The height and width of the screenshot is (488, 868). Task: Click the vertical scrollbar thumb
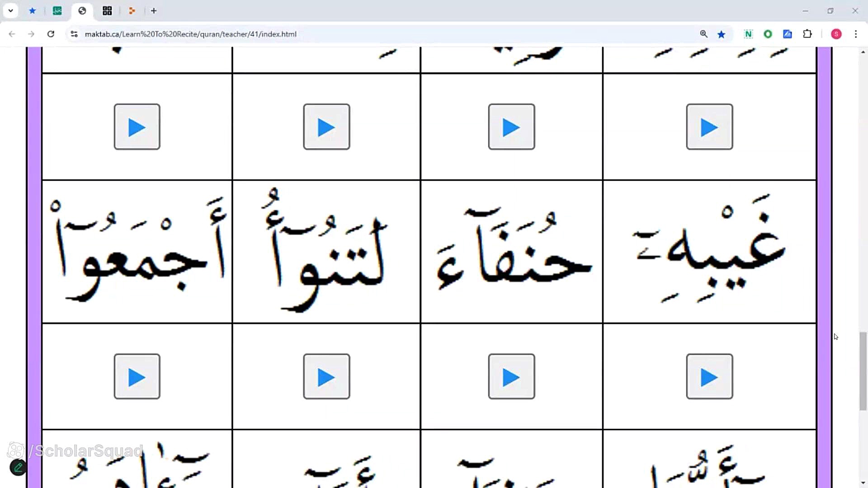click(x=863, y=371)
